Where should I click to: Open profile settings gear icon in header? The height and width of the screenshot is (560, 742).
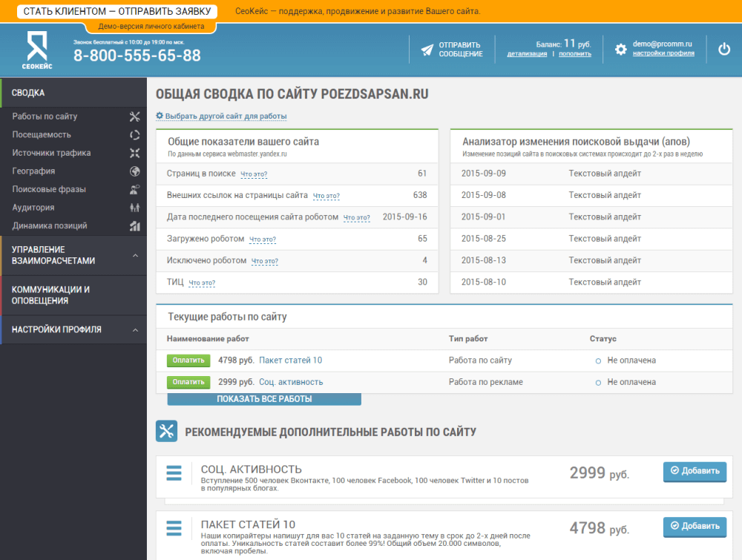click(620, 49)
